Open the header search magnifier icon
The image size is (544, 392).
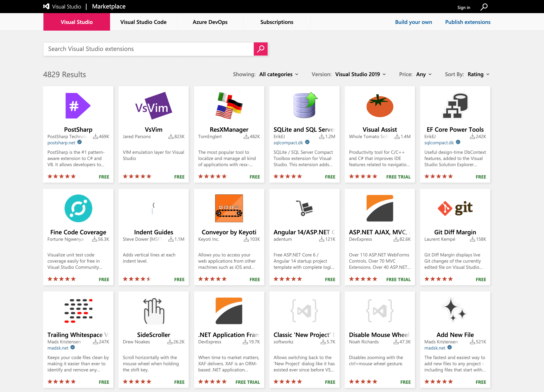coord(484,7)
